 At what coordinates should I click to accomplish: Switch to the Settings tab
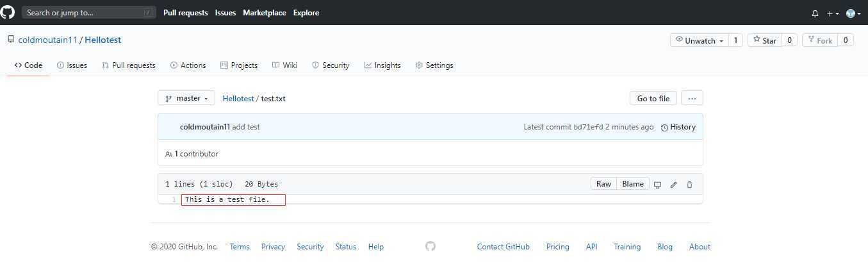[x=434, y=65]
